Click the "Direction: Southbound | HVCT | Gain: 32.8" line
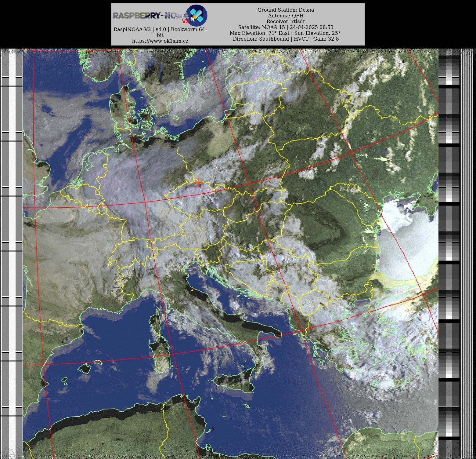This screenshot has width=476, height=459. (x=286, y=39)
